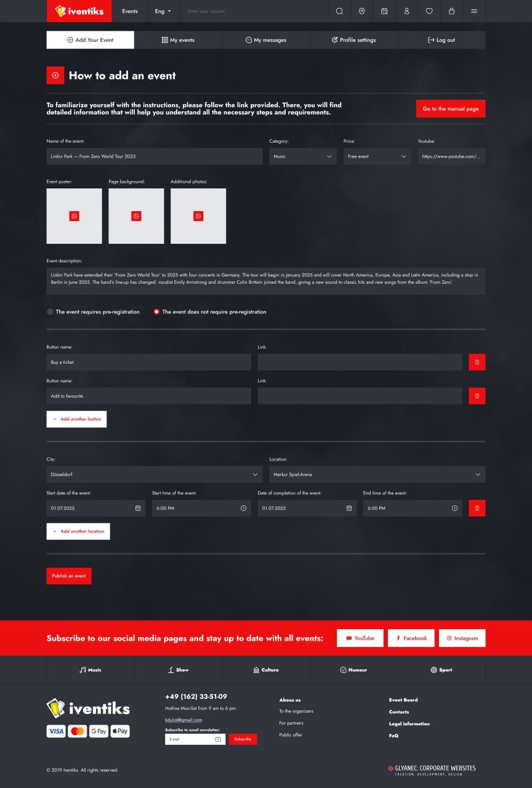Open favourites heart icon in header
The width and height of the screenshot is (532, 788).
point(429,11)
